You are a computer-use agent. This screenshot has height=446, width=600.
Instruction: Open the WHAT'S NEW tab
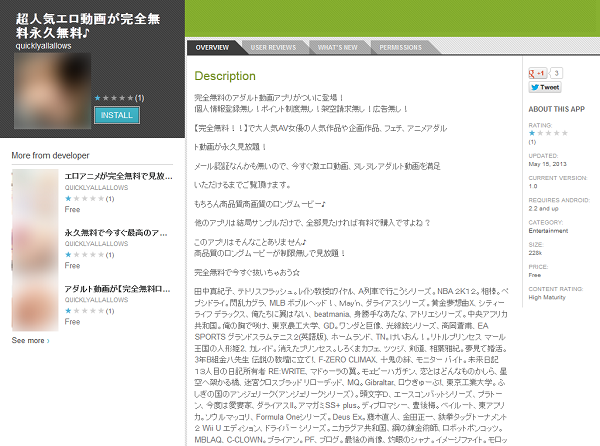pos(337,47)
